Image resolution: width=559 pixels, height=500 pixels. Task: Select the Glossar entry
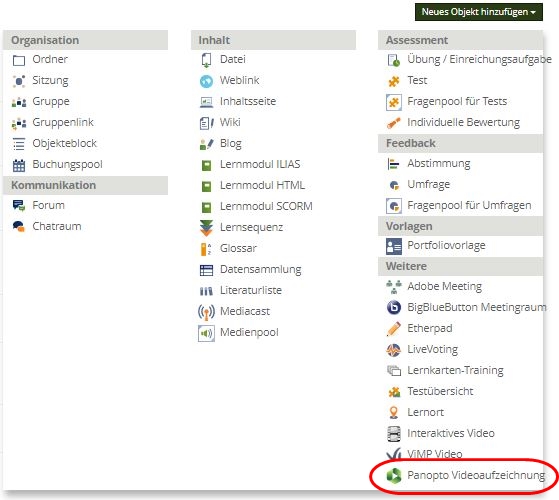[238, 248]
